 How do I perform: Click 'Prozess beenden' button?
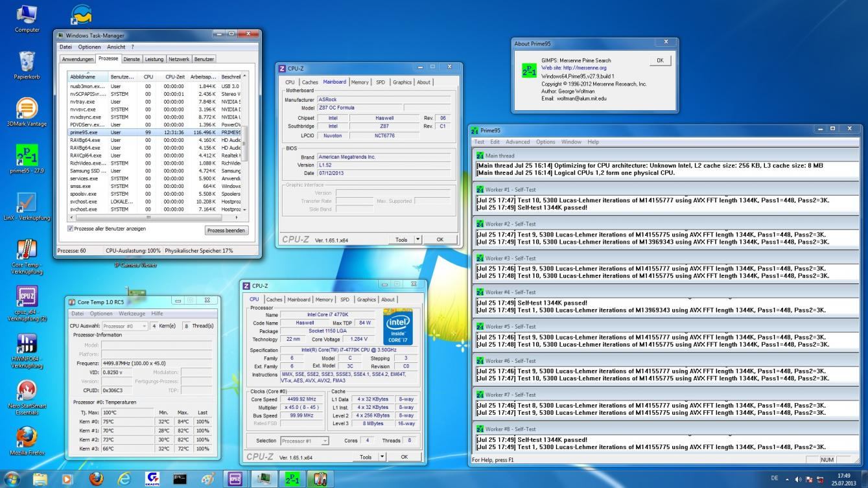[x=226, y=231]
